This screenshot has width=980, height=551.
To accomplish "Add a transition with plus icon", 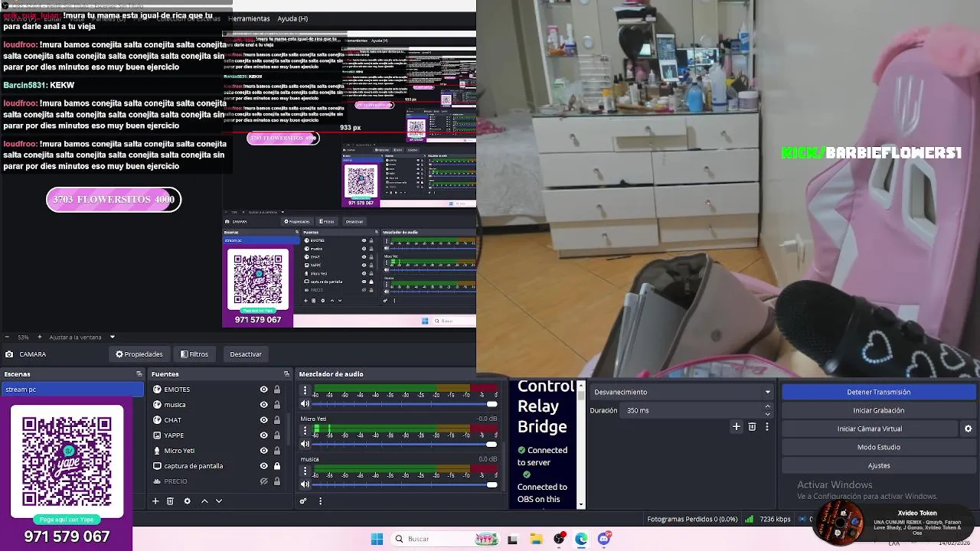I will click(737, 427).
